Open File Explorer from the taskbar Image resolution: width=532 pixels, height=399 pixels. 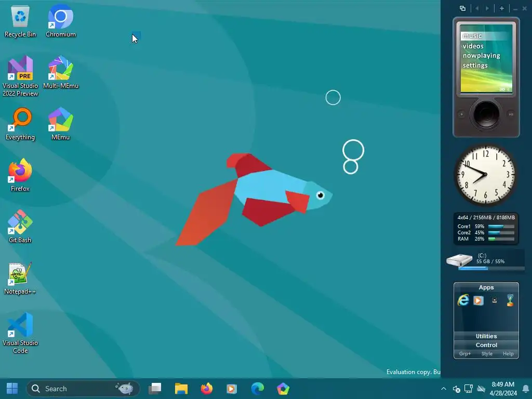tap(181, 389)
